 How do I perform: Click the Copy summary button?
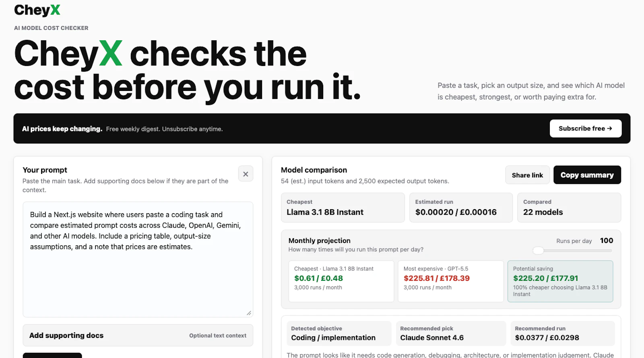[x=587, y=175]
